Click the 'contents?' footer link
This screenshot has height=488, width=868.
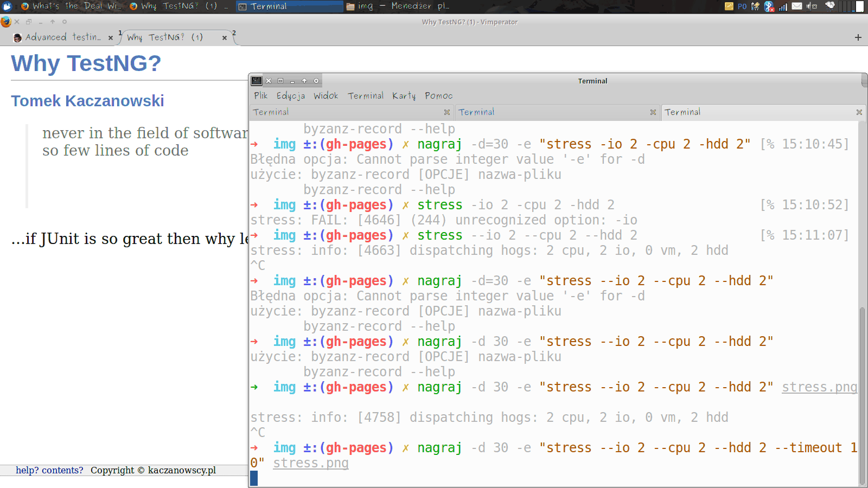(x=62, y=470)
